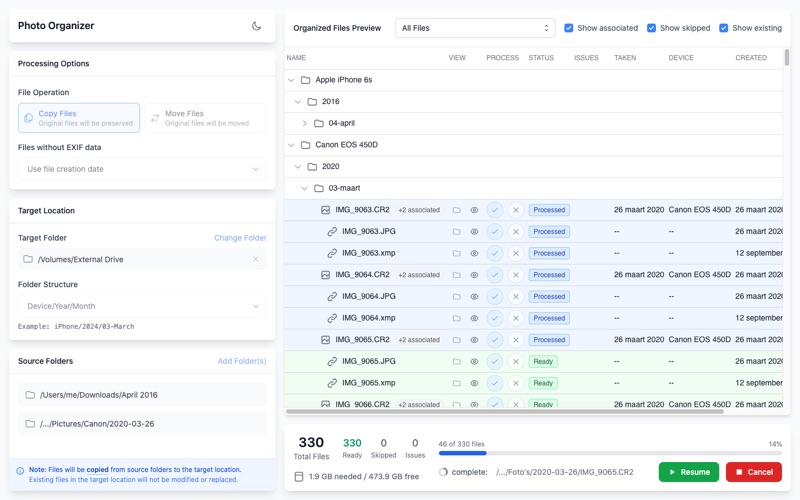Exclude IMG_9064.JPG with the X icon

coord(516,296)
